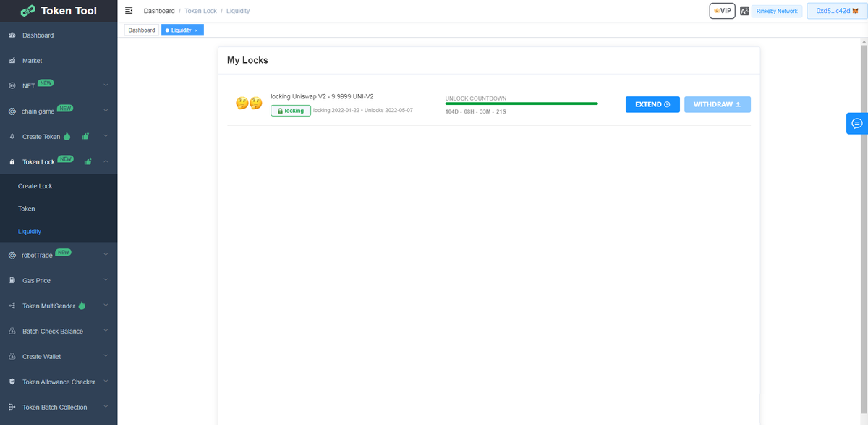Click the fire icon beside Create Token

67,136
